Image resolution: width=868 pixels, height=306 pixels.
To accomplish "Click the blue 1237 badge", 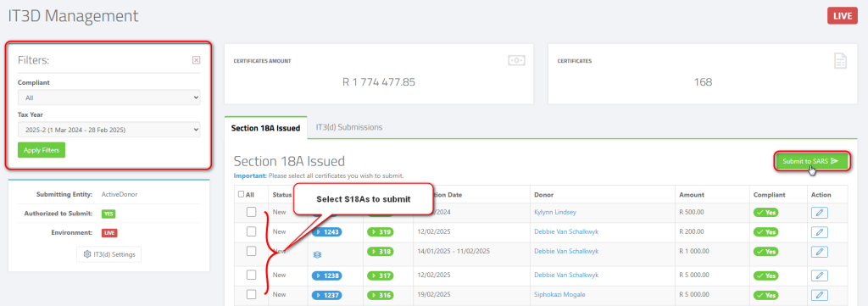I will pos(326,295).
